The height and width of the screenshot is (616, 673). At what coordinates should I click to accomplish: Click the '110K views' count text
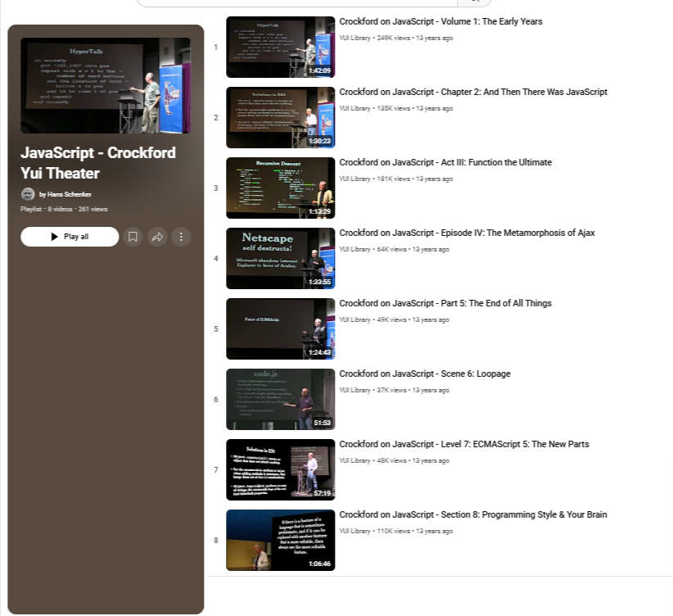click(x=394, y=531)
